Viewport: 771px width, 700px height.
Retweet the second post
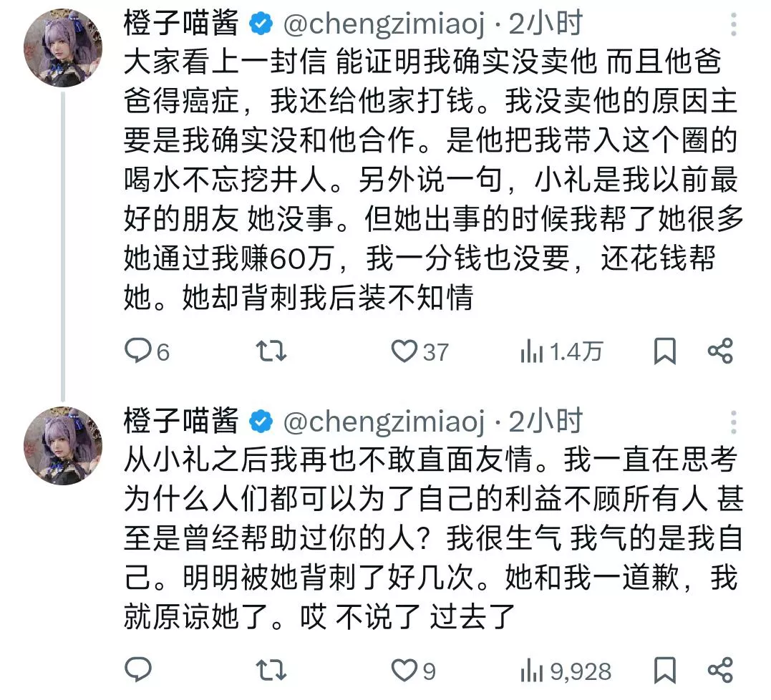[271, 670]
